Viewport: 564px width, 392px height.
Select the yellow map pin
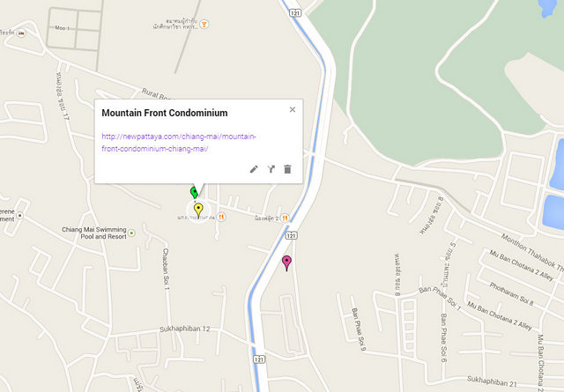[198, 210]
